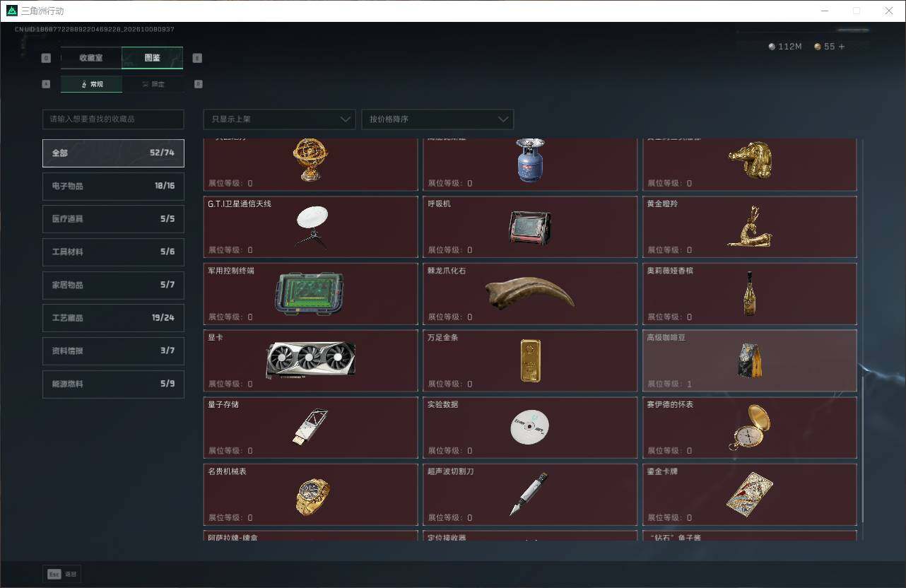
Task: Expand the 只显示上架 filter dropdown
Action: [279, 119]
